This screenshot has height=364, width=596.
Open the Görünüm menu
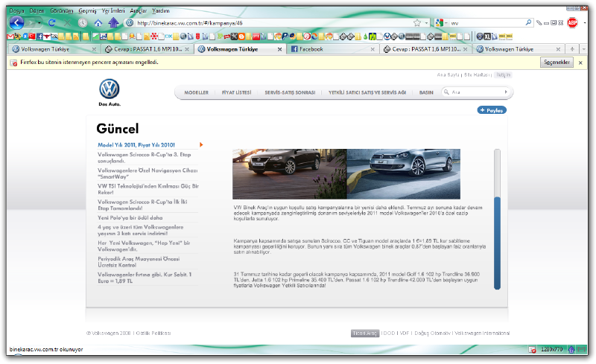(x=62, y=10)
